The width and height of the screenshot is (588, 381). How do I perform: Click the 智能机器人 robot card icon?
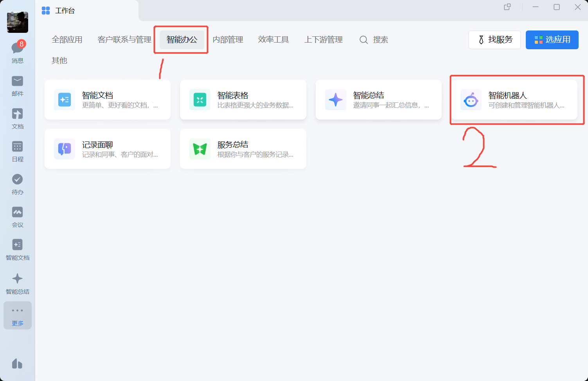471,100
